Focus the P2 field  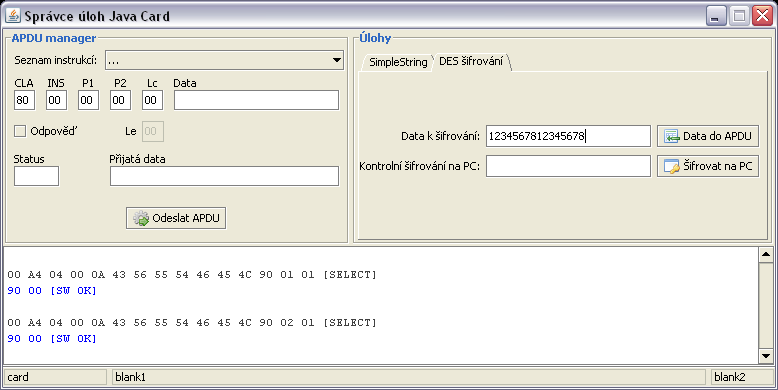121,100
